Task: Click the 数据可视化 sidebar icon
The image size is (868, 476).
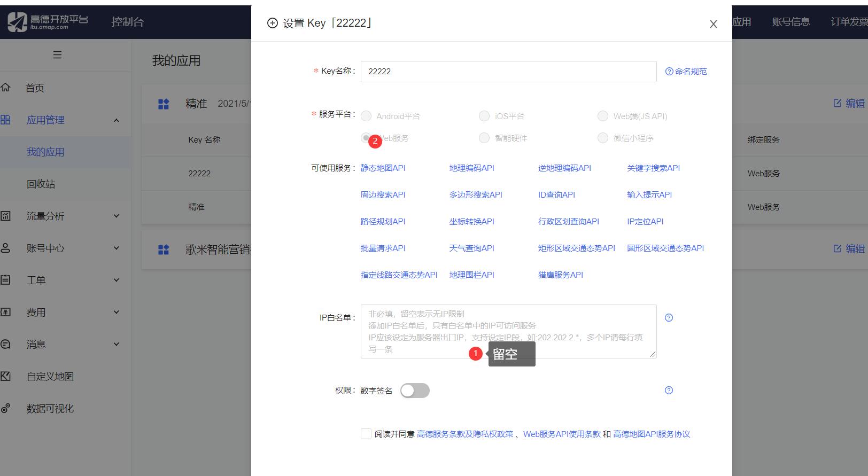Action: pos(6,408)
